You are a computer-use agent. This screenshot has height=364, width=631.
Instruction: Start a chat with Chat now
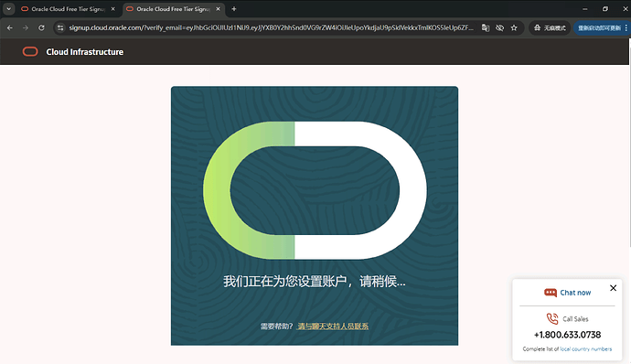pos(575,293)
